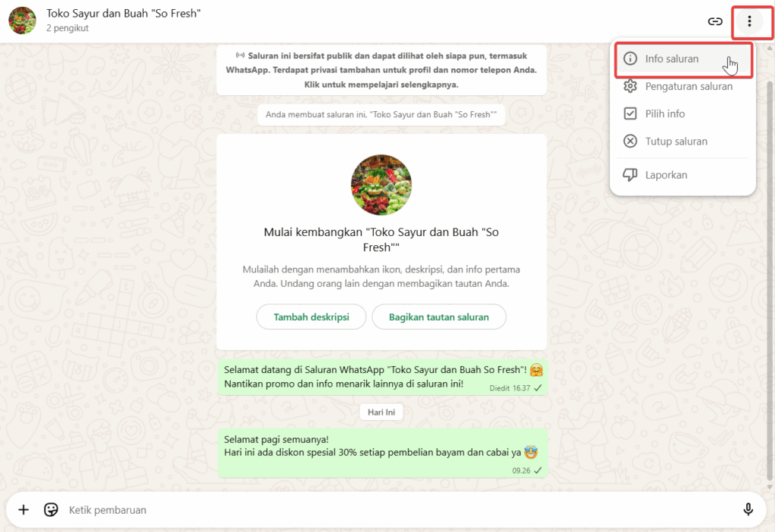775x532 pixels.
Task: Click the large vegetable channel picture
Action: [381, 185]
